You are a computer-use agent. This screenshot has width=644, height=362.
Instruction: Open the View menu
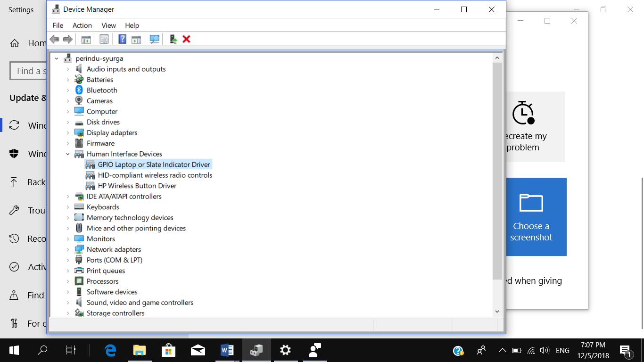tap(108, 25)
